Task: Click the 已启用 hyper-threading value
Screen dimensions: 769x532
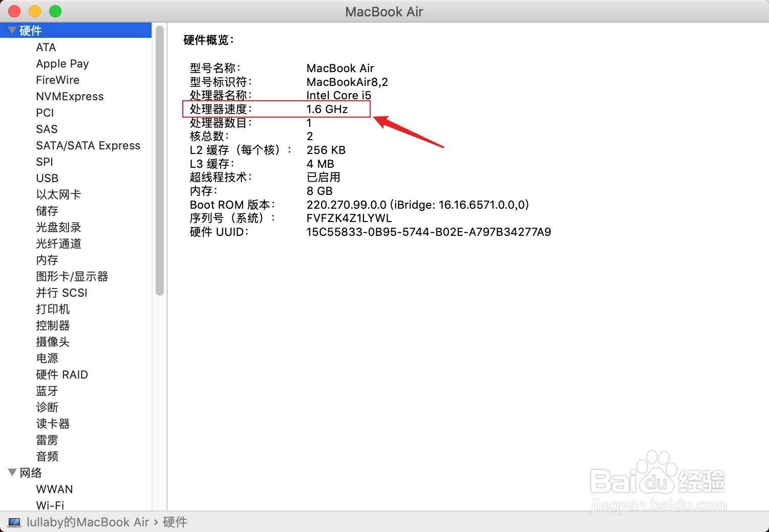Action: click(x=323, y=177)
